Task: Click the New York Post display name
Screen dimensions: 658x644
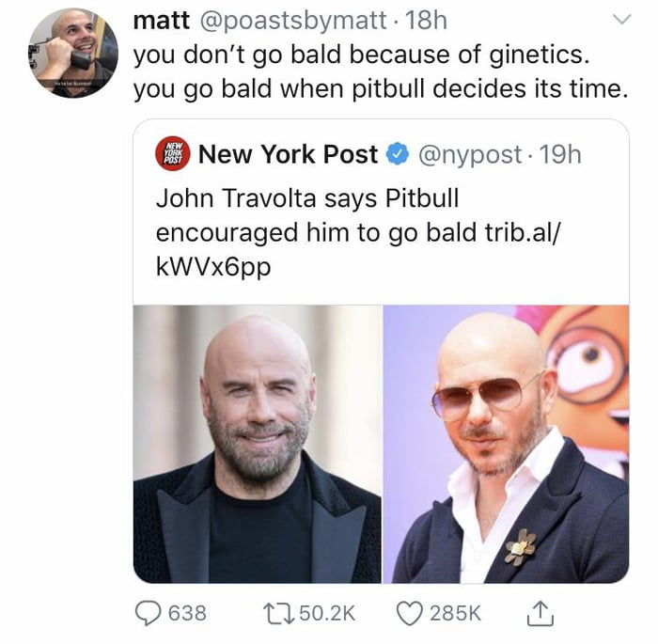Action: [288, 154]
